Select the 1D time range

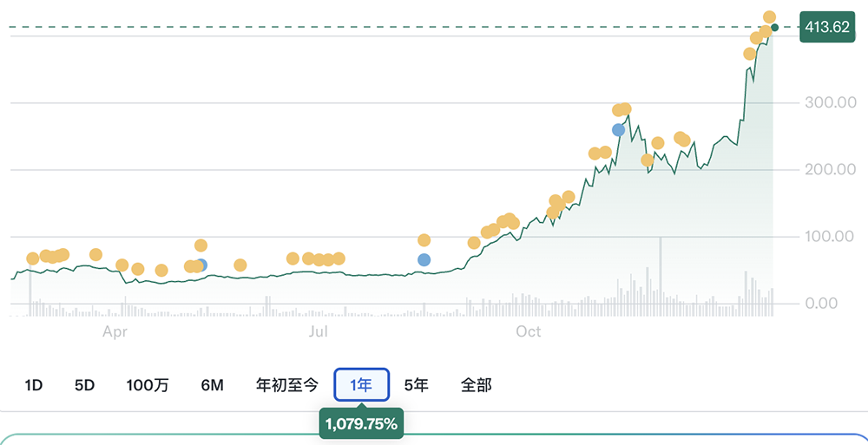pos(34,385)
